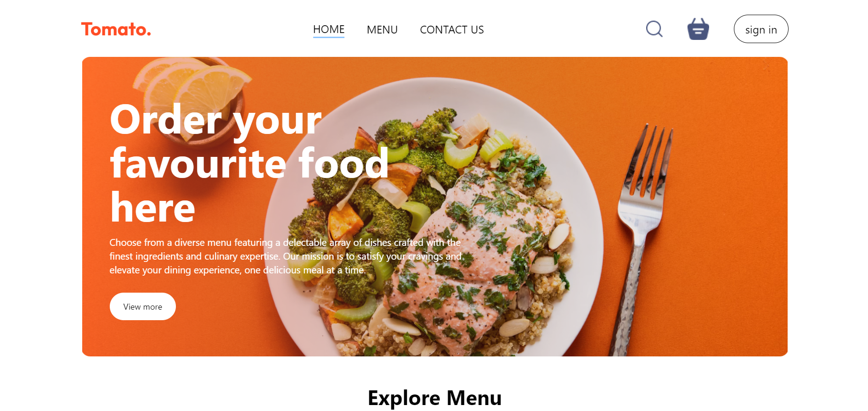The image size is (868, 411).
Task: Click the 'favourite food' headline line
Action: [x=249, y=164]
